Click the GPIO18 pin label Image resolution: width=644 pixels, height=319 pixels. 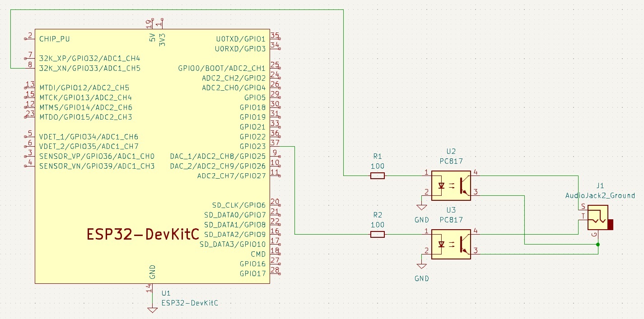[x=253, y=107]
